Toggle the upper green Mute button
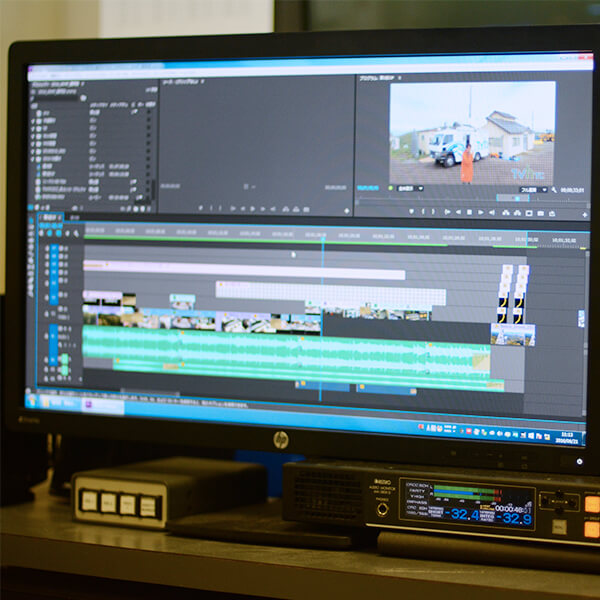The width and height of the screenshot is (600, 600). click(x=65, y=359)
